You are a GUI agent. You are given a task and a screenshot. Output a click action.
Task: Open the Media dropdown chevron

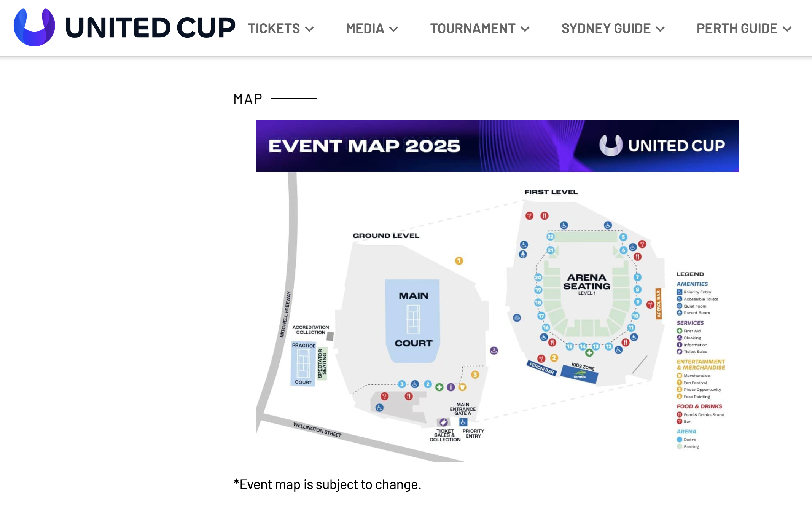click(394, 29)
